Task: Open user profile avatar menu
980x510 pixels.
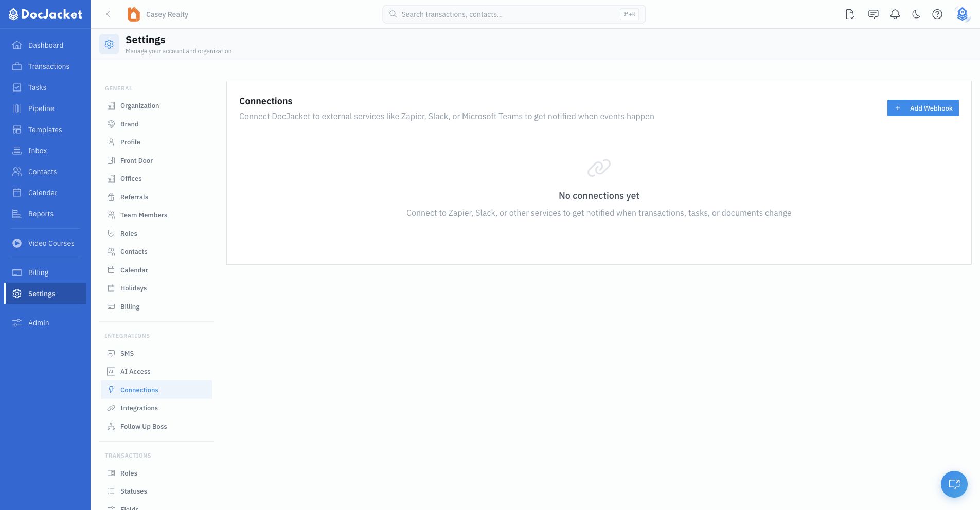Action: point(962,14)
